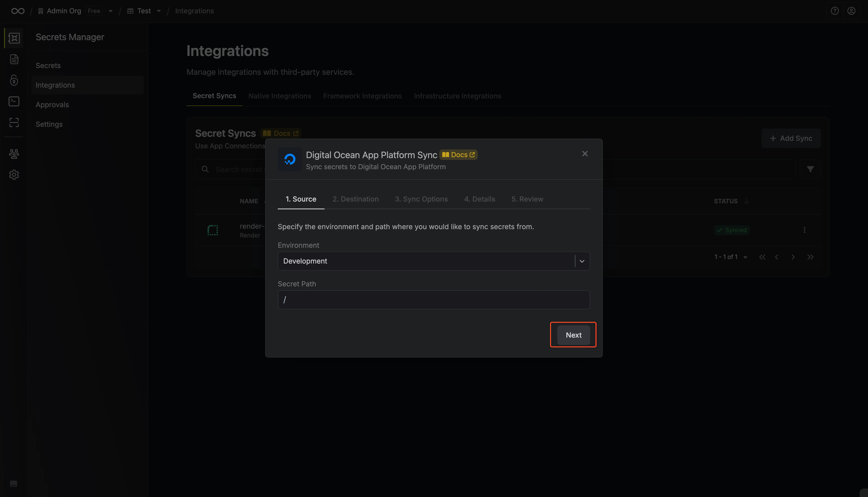The height and width of the screenshot is (497, 868).
Task: Switch to the Infrastructure Integrations tab
Action: (458, 96)
